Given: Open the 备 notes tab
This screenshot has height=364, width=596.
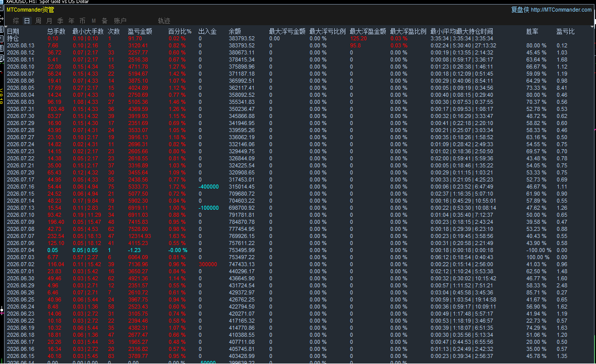Looking at the screenshot, I should point(104,21).
